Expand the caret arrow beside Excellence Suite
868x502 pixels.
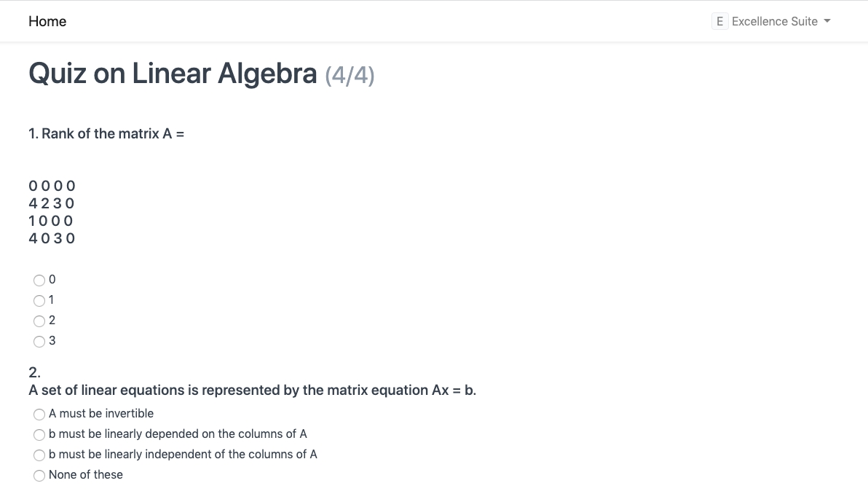[827, 22]
